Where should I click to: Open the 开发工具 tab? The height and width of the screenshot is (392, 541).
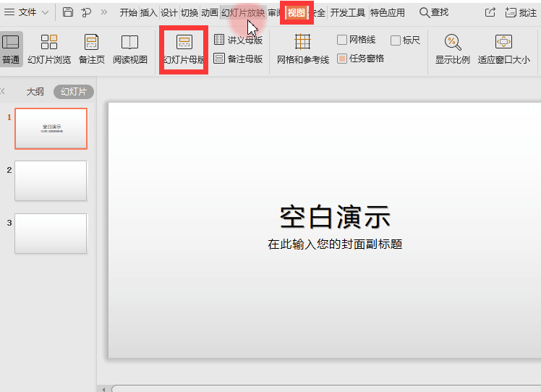(347, 13)
